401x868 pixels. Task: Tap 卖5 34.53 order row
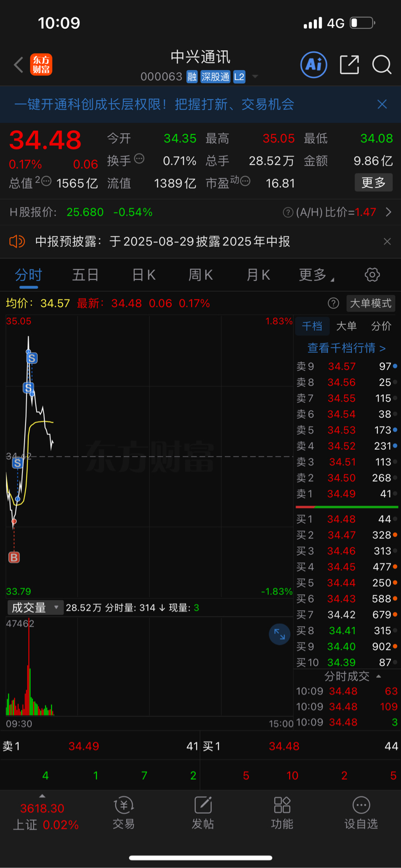click(347, 430)
